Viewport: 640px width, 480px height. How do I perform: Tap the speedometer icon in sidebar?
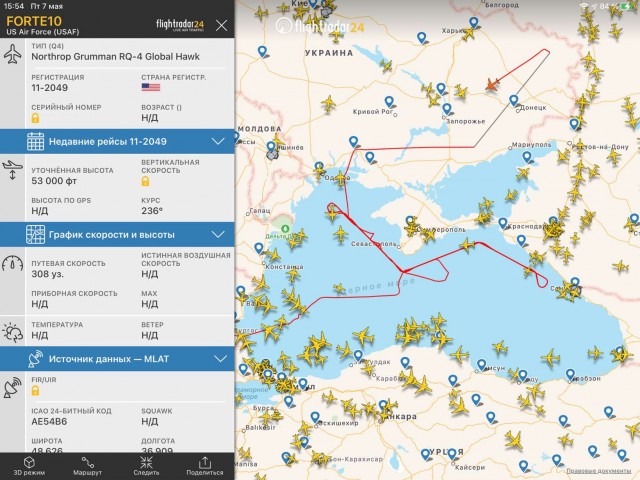pyautogui.click(x=12, y=263)
